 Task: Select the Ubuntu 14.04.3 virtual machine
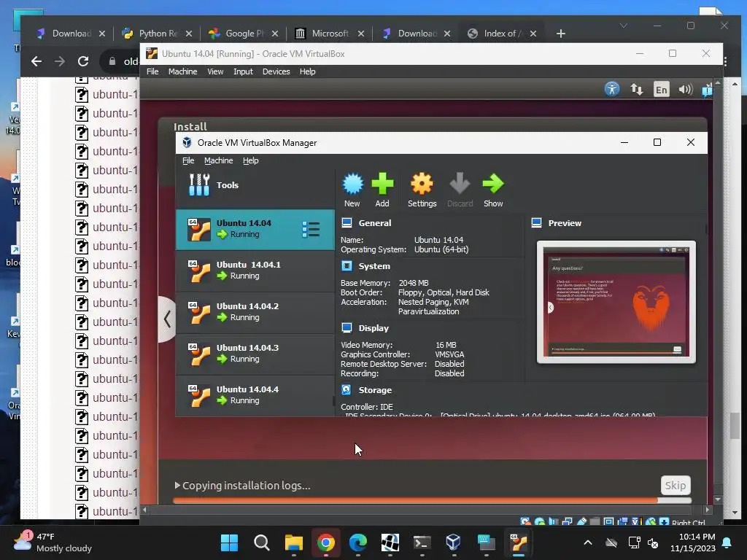pyautogui.click(x=255, y=354)
